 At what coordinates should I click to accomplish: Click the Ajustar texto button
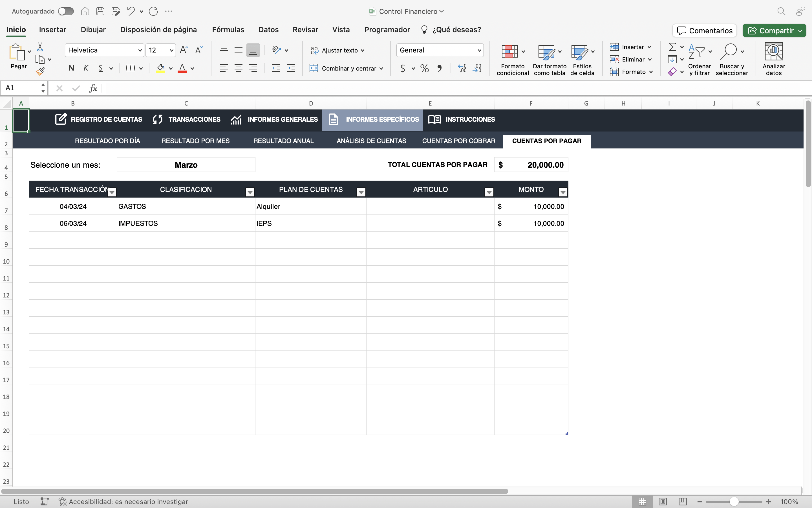tap(337, 51)
